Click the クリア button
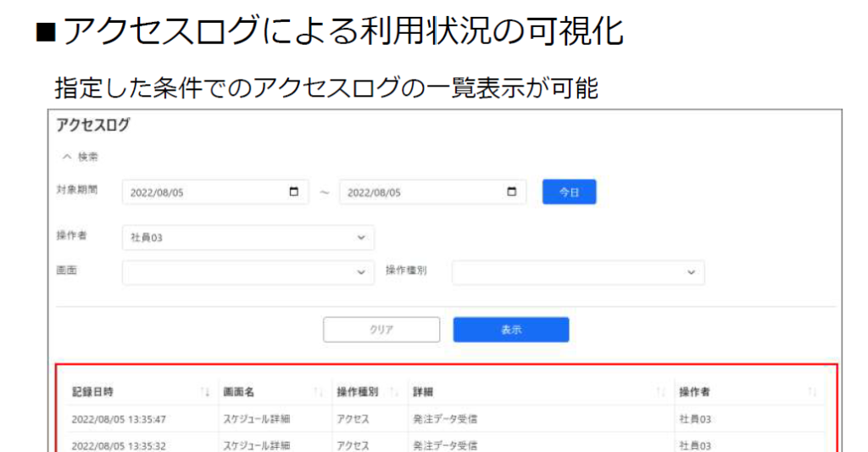 click(381, 330)
